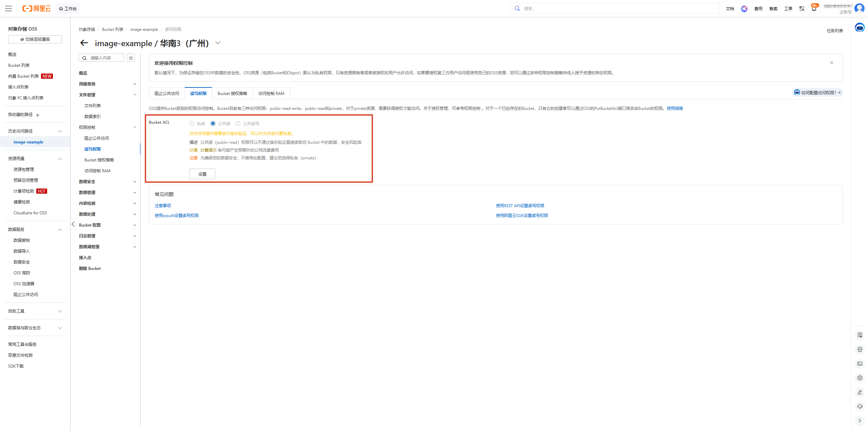Open Cloud Shell terminal icon on right edge
The image size is (868, 431).
click(x=860, y=364)
